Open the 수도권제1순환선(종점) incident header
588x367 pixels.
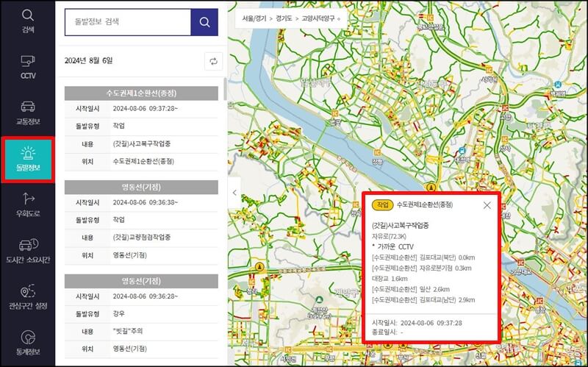point(141,93)
